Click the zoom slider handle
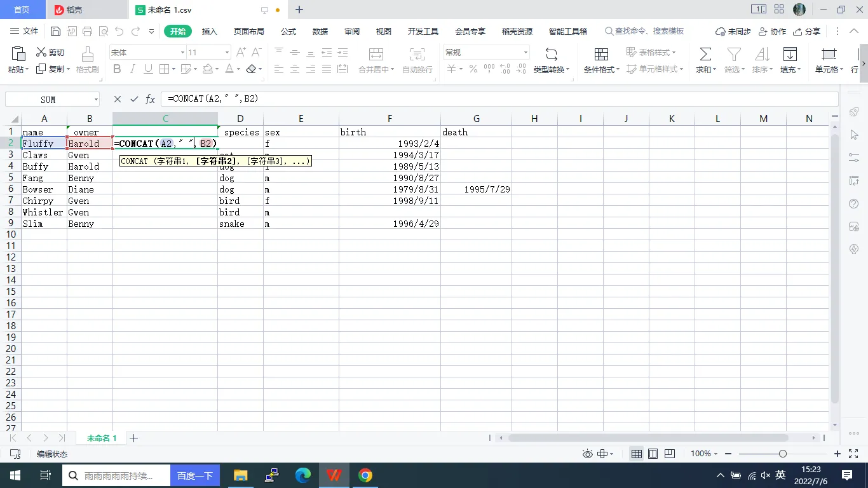The height and width of the screenshot is (488, 868). coord(783,454)
